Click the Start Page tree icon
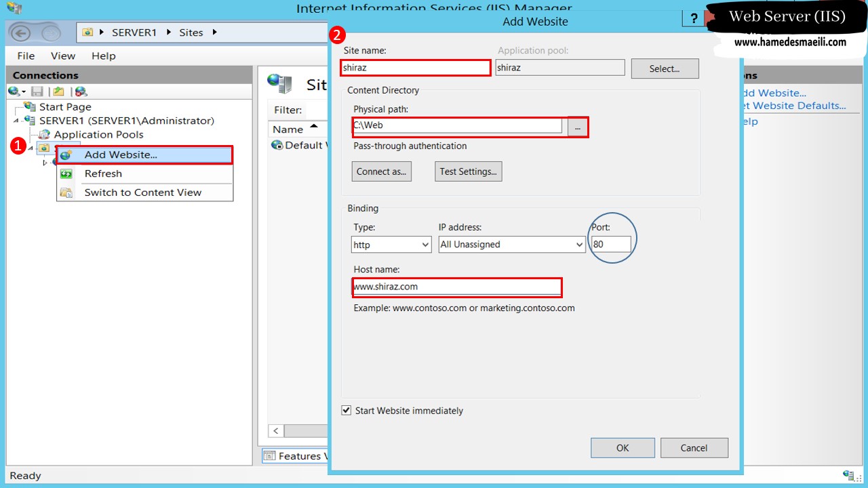 [x=30, y=106]
